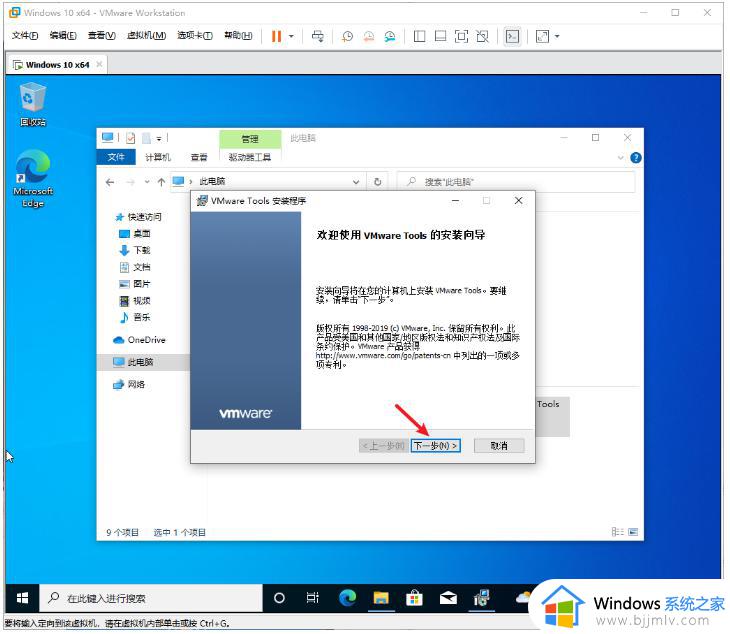Open Task View on the taskbar
This screenshot has height=634, width=730.
point(313,598)
